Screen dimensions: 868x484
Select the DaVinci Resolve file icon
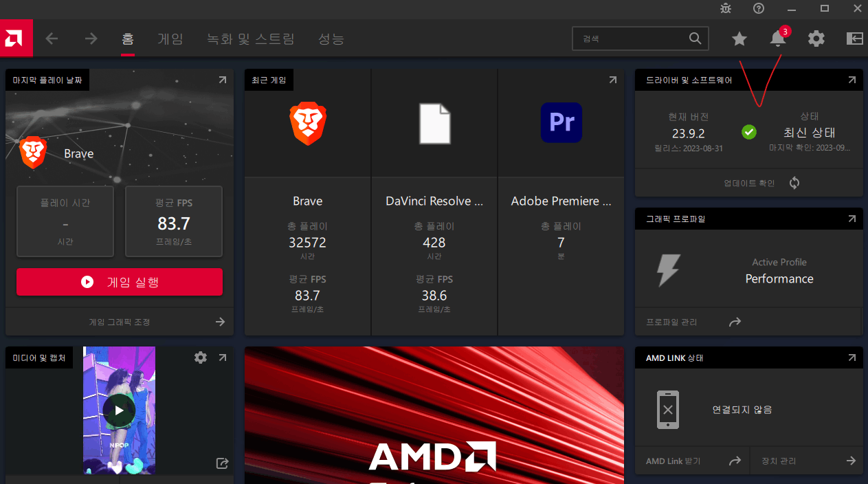(434, 123)
